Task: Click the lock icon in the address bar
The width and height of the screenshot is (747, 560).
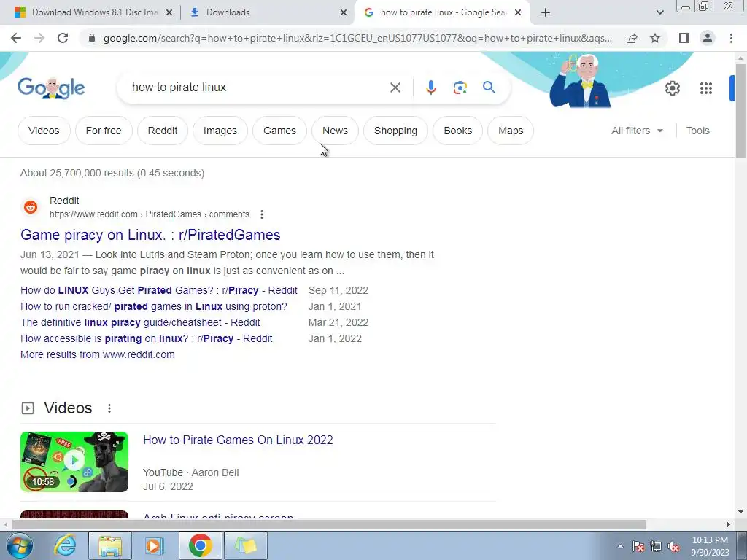Action: tap(92, 38)
